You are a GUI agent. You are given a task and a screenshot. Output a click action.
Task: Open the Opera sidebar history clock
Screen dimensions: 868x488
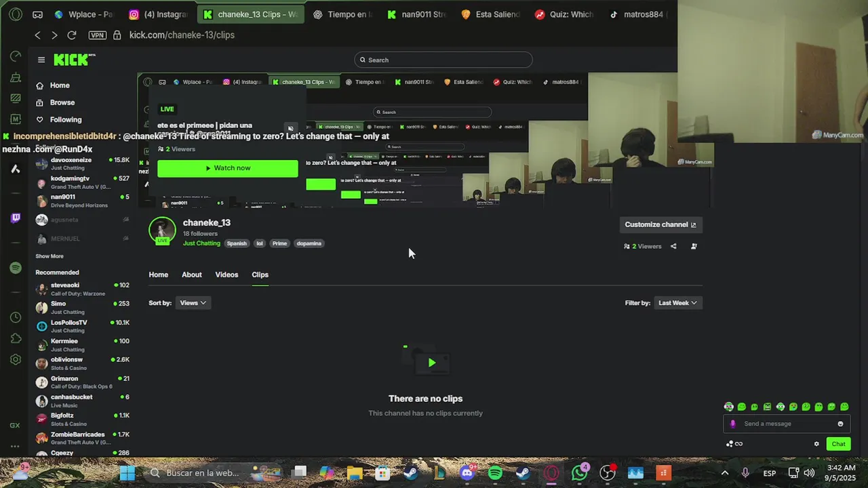click(15, 317)
